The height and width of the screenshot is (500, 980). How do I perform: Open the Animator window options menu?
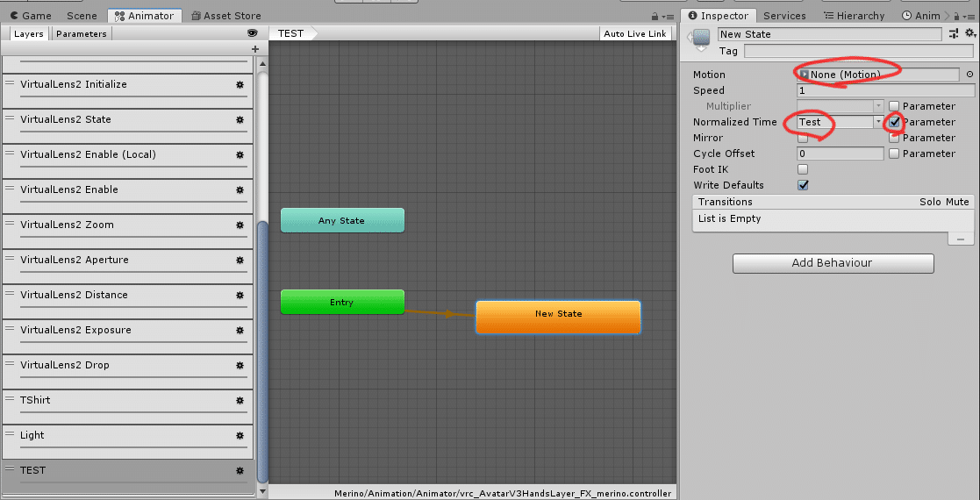668,17
